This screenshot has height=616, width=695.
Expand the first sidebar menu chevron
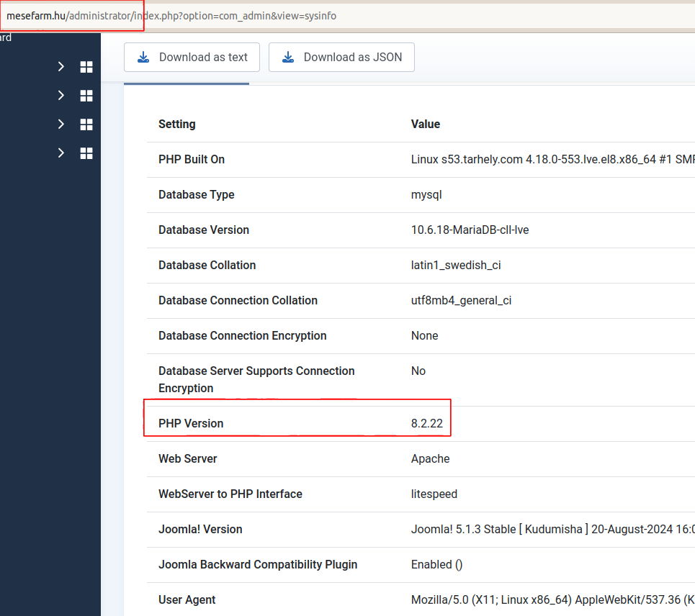click(61, 67)
